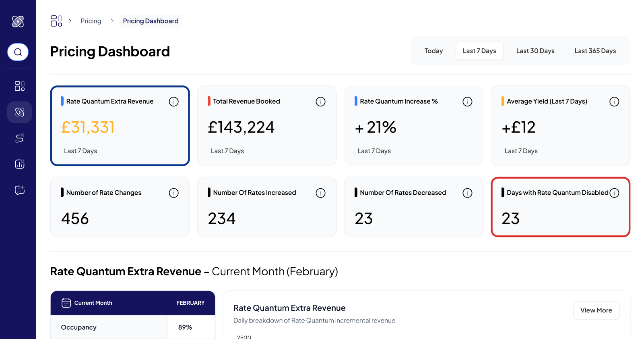Open the dashboard grid icon in sidebar

(19, 86)
